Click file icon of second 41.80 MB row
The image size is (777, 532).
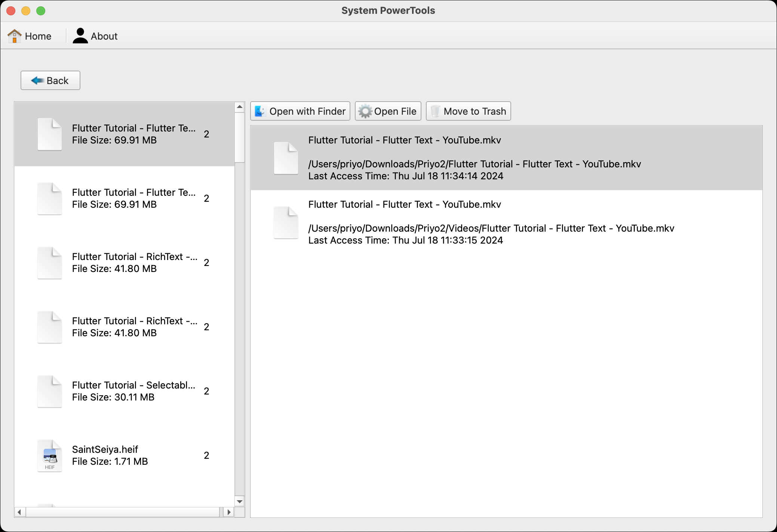(x=50, y=327)
